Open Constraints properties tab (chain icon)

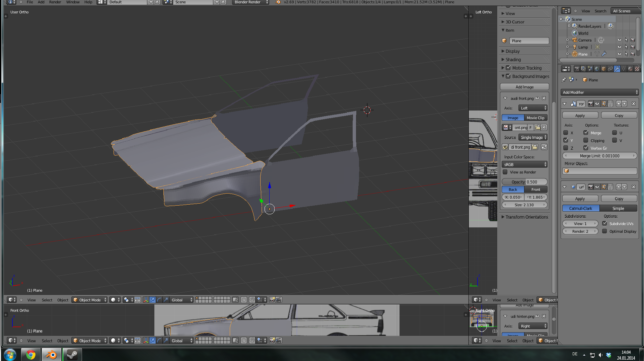coord(610,69)
